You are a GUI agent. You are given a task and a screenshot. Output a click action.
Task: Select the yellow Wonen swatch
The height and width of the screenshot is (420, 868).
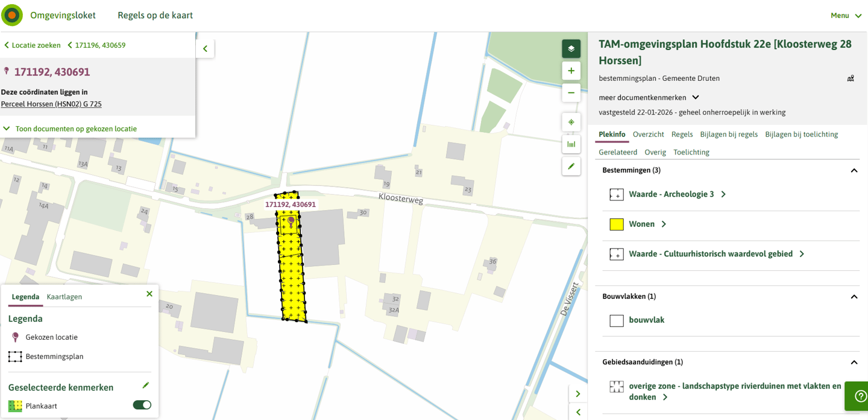pyautogui.click(x=616, y=224)
